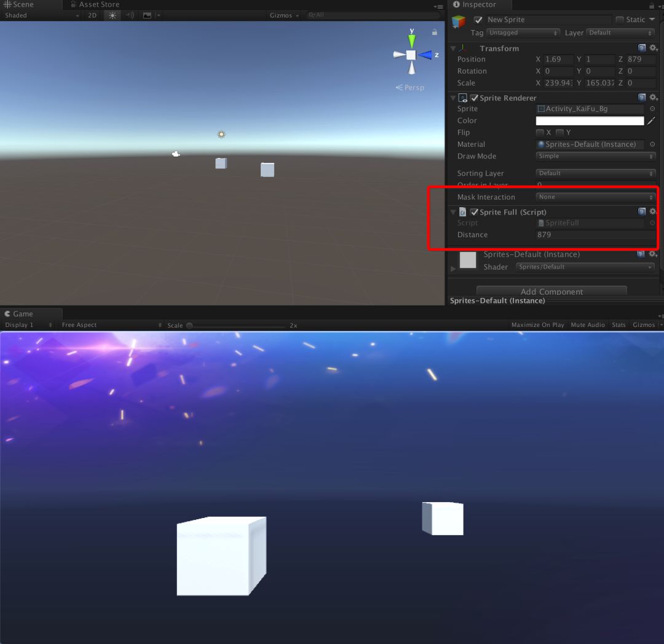664x644 pixels.
Task: Open Mask Interaction None dropdown
Action: click(x=595, y=197)
